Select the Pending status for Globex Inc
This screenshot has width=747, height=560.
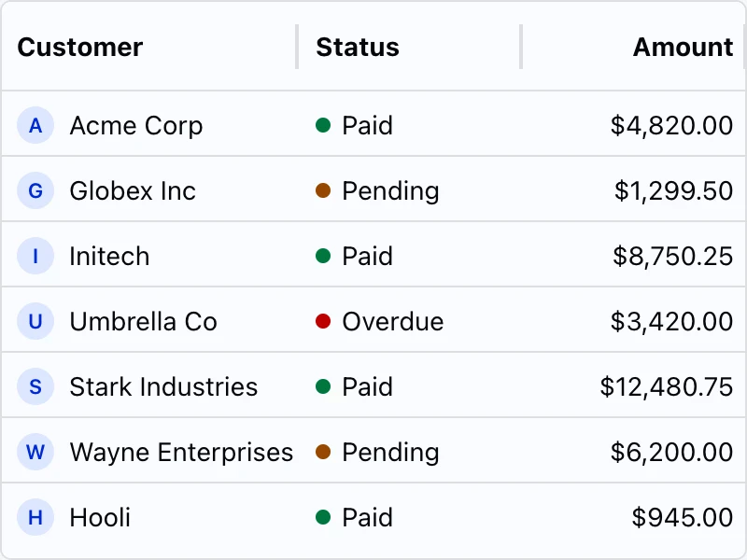coord(389,190)
